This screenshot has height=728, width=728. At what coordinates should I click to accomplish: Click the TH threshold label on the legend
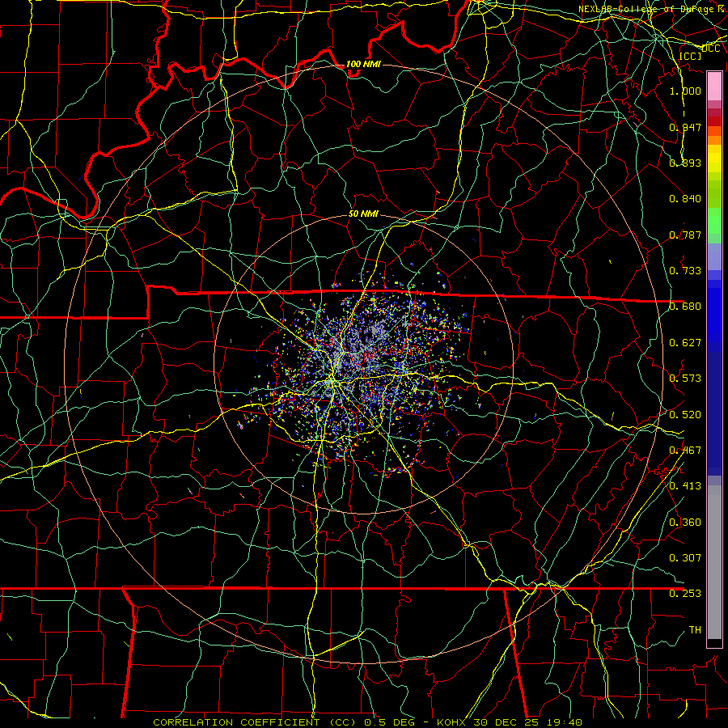click(695, 630)
